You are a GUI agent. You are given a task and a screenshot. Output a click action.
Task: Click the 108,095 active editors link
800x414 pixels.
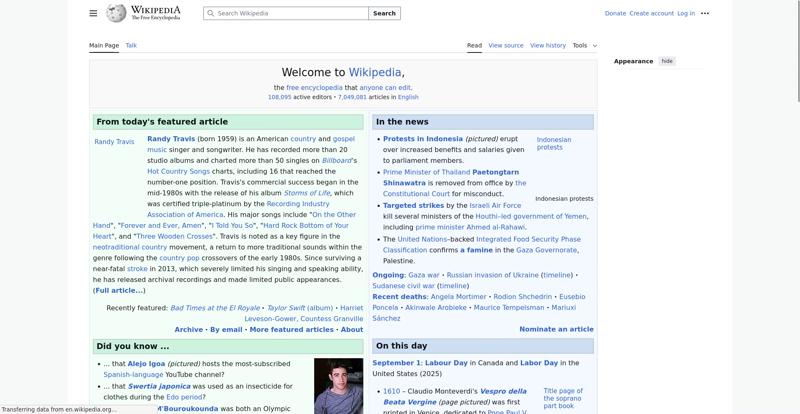tap(280, 97)
